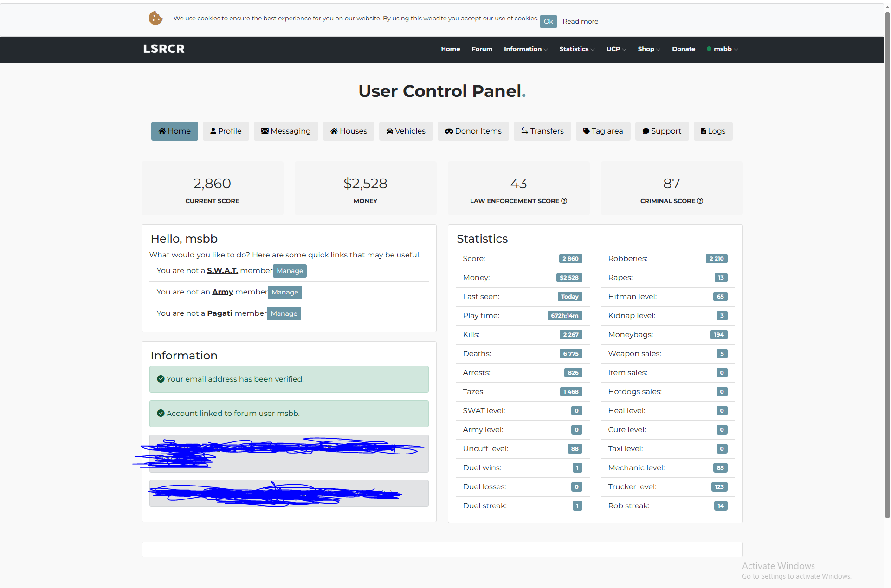Click the 2,860 Current Score card
The width and height of the screenshot is (891, 588).
(212, 188)
